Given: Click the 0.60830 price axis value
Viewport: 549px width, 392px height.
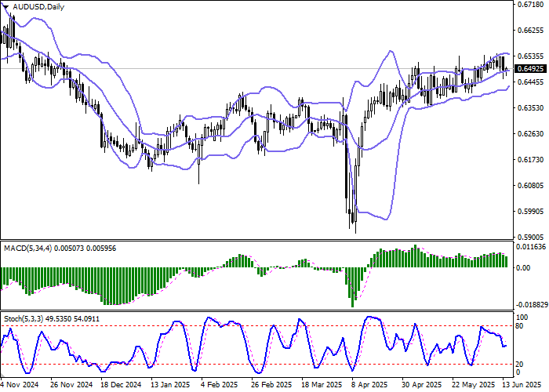Looking at the screenshot, I should [531, 186].
